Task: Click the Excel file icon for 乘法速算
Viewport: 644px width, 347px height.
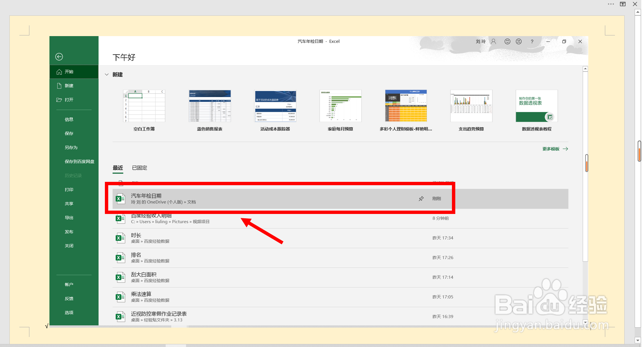Action: click(x=120, y=297)
